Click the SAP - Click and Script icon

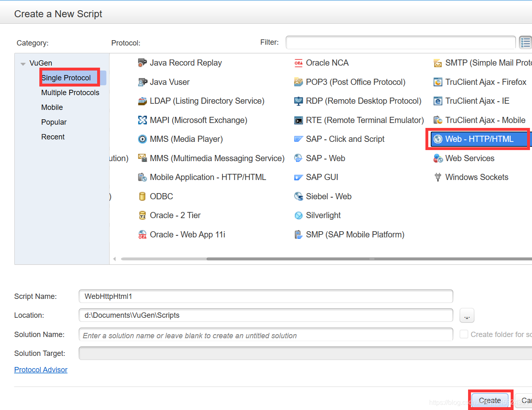[x=298, y=139]
